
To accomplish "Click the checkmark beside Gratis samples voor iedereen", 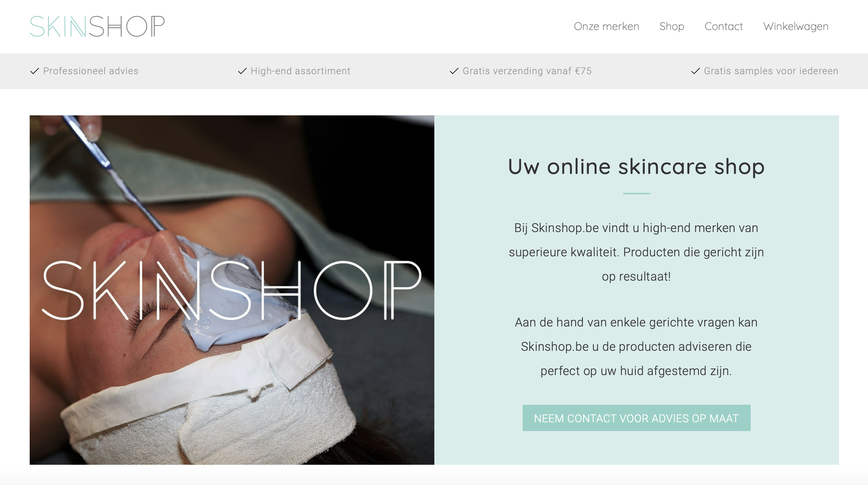I will (696, 71).
